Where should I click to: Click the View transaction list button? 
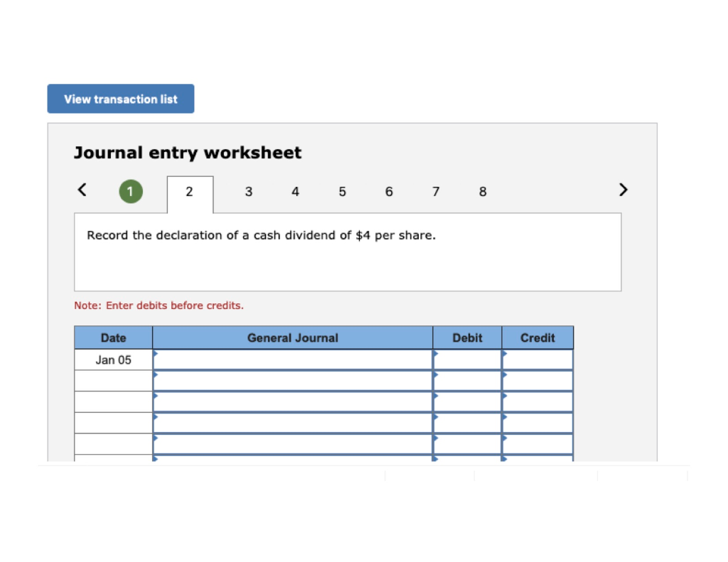[120, 98]
